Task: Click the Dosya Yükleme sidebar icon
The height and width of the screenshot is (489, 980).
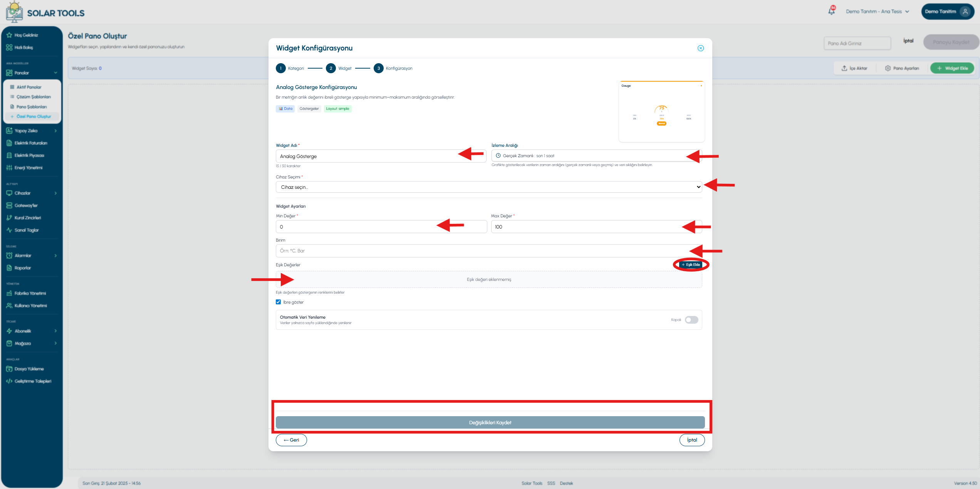Action: coord(9,369)
